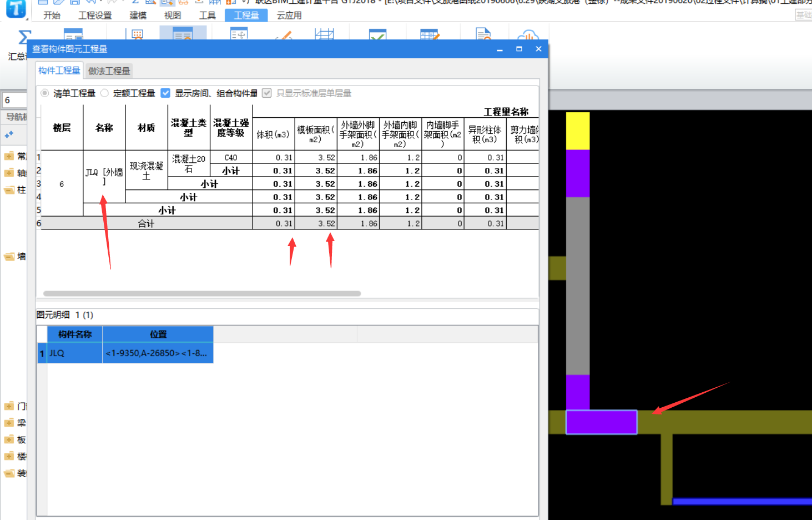Click the folder icon beside 轴
The height and width of the screenshot is (520, 812).
click(x=9, y=173)
